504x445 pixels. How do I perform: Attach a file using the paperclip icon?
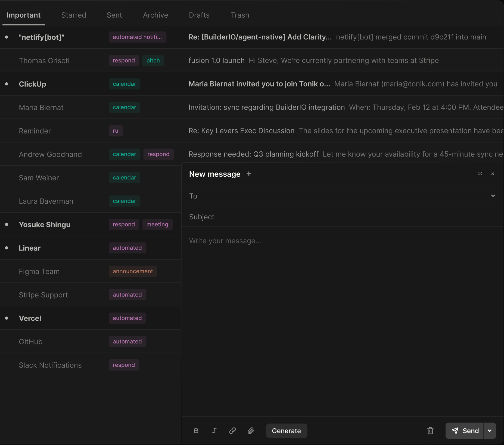(x=251, y=431)
